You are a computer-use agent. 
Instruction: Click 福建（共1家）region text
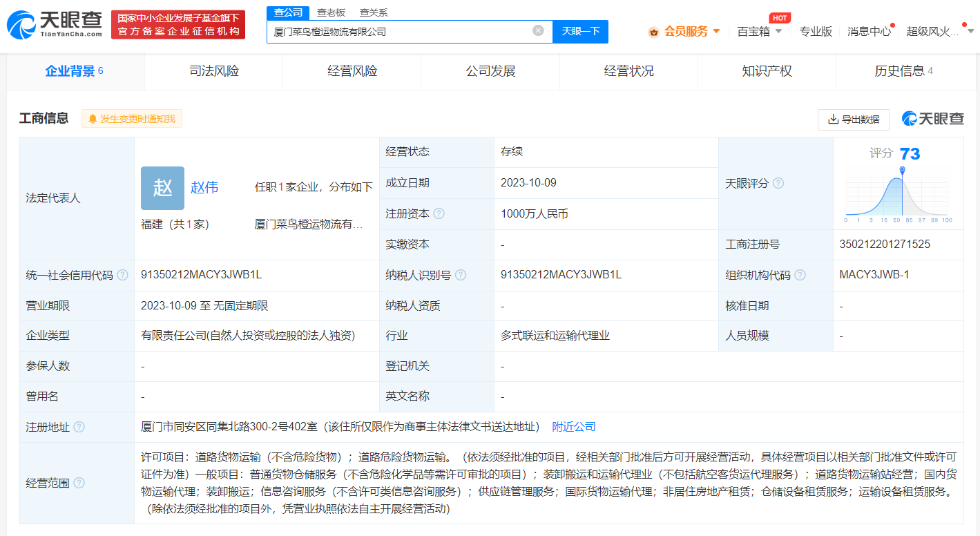175,224
